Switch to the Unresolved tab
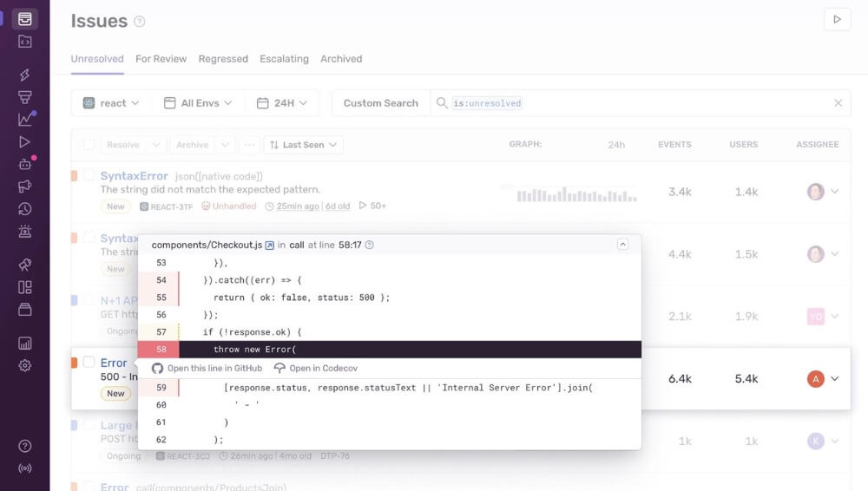868x491 pixels. click(x=97, y=59)
